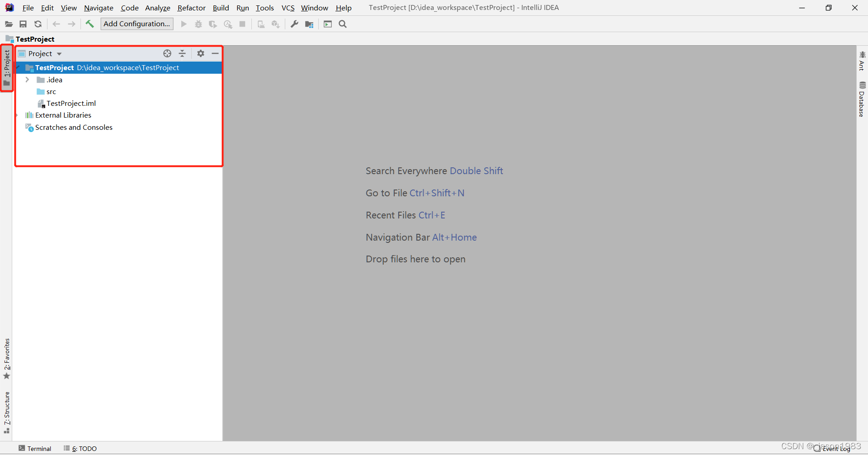Toggle the 2: Favorites side tool window
Image resolution: width=868 pixels, height=455 pixels.
coord(7,359)
